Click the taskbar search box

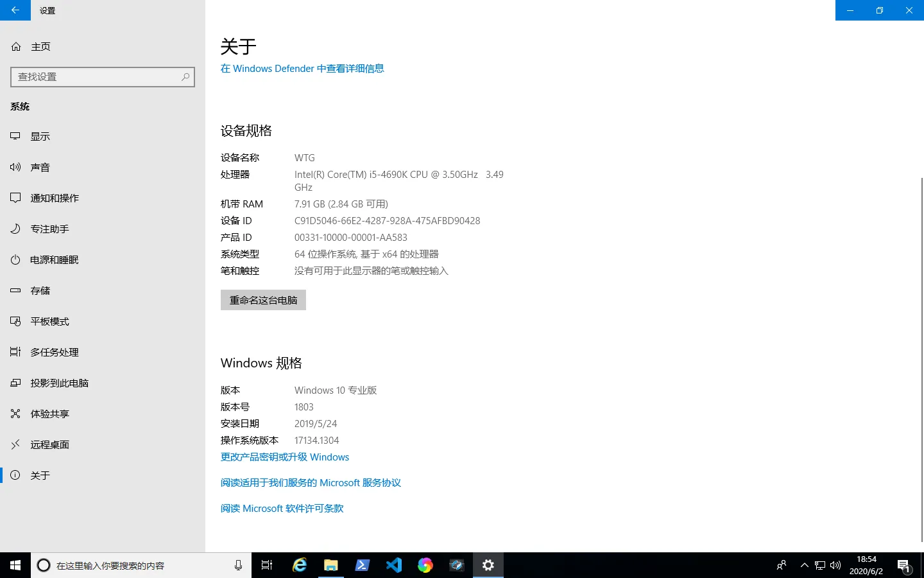click(141, 565)
